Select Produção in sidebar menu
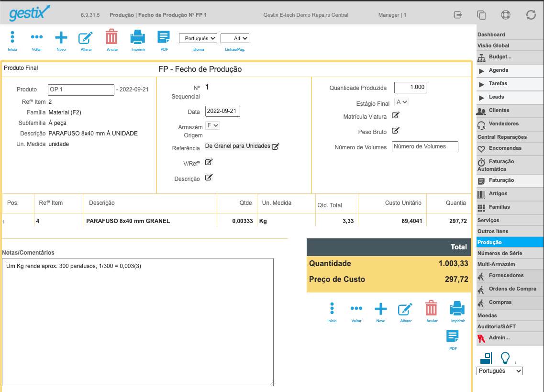Screen dimensions: 544x392 pos(510,242)
